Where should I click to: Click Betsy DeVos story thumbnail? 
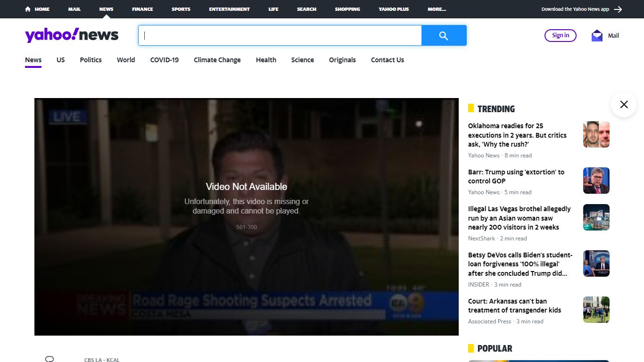coord(596,263)
